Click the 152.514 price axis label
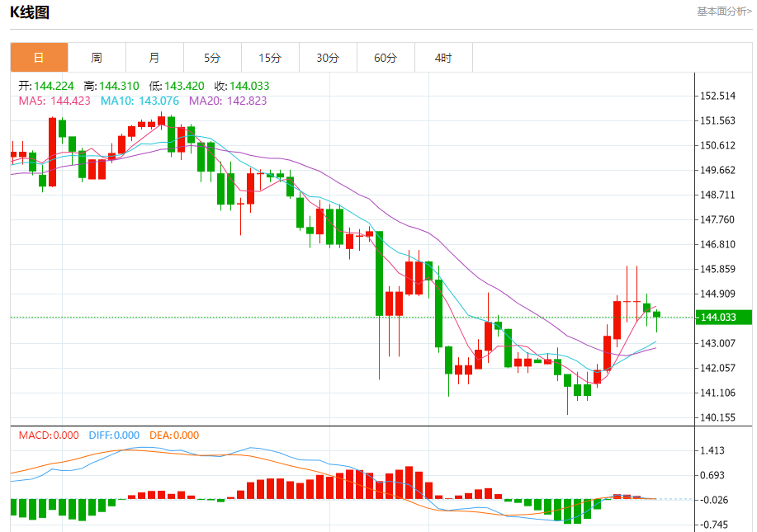Image resolution: width=757 pixels, height=532 pixels. click(x=718, y=96)
